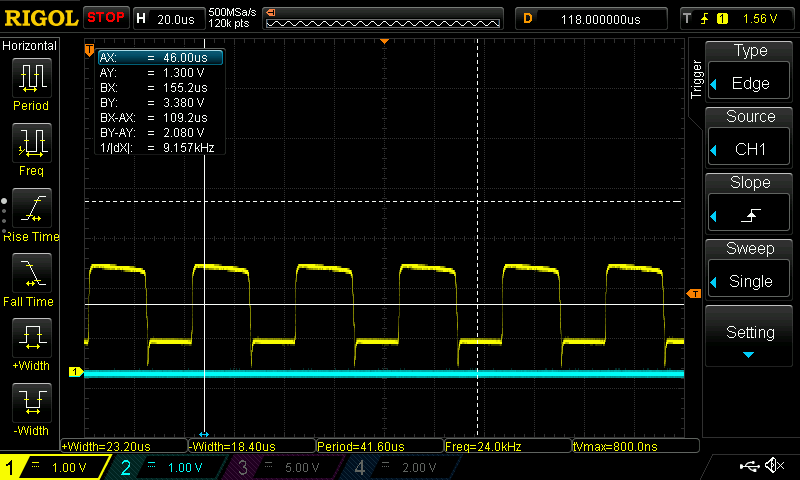Toggle the muted speaker sound icon
The image size is (800, 480).
774,466
